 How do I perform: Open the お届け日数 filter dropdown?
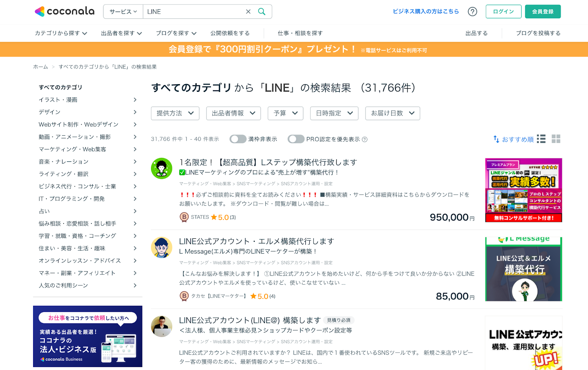(392, 113)
